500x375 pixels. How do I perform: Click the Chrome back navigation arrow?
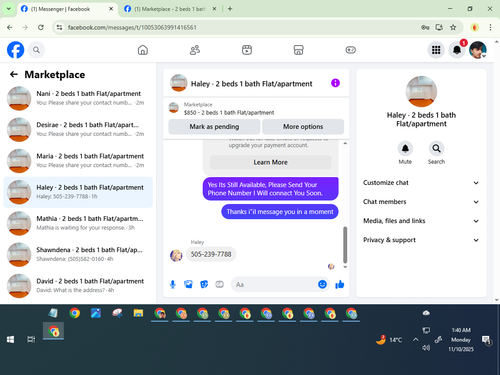click(10, 27)
